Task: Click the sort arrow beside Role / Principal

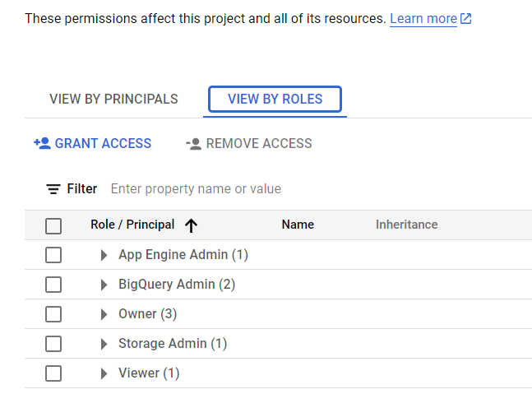Action: tap(192, 225)
